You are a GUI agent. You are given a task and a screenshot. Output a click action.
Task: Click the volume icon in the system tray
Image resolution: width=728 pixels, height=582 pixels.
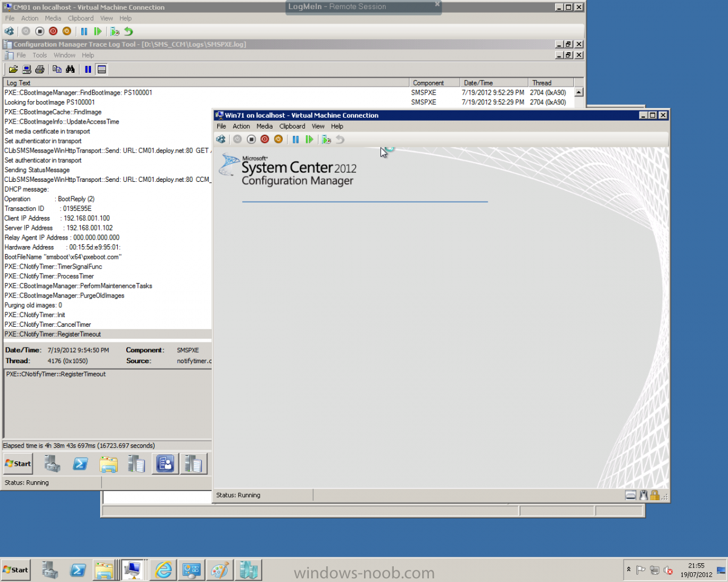(x=669, y=570)
